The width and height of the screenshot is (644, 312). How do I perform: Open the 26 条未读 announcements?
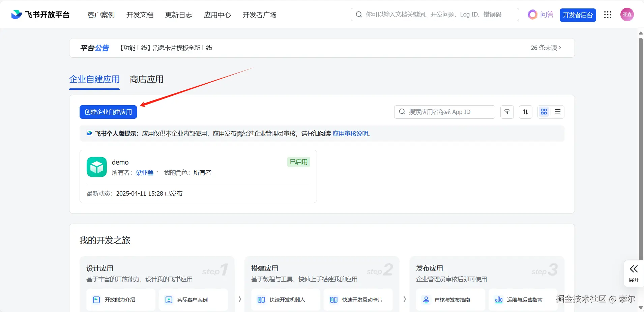tap(546, 48)
